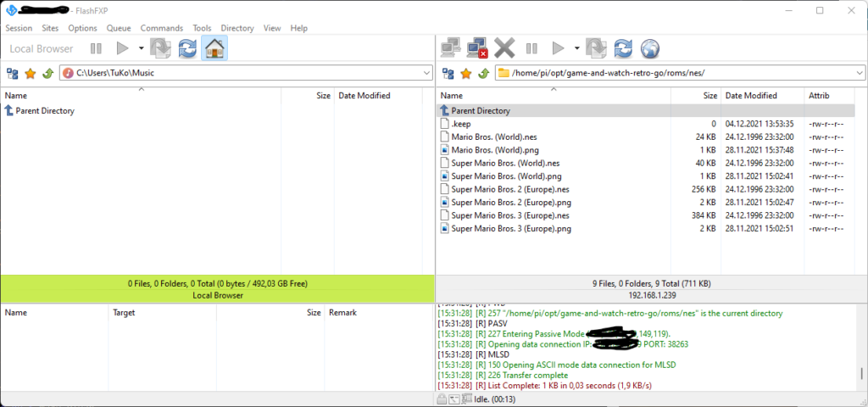The width and height of the screenshot is (868, 407).
Task: Abort with the large X icon
Action: click(504, 48)
